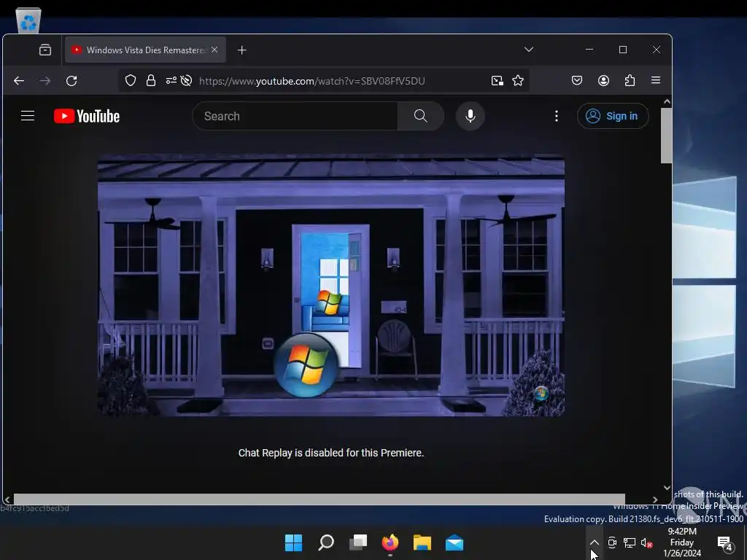Click the horizontal scrollbar thumb
The height and width of the screenshot is (560, 747).
click(x=320, y=499)
